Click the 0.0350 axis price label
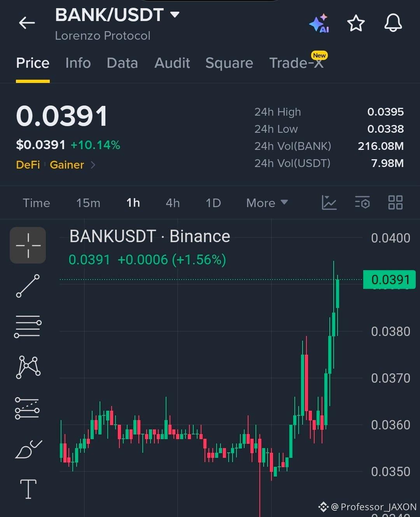The image size is (420, 517). [x=390, y=471]
